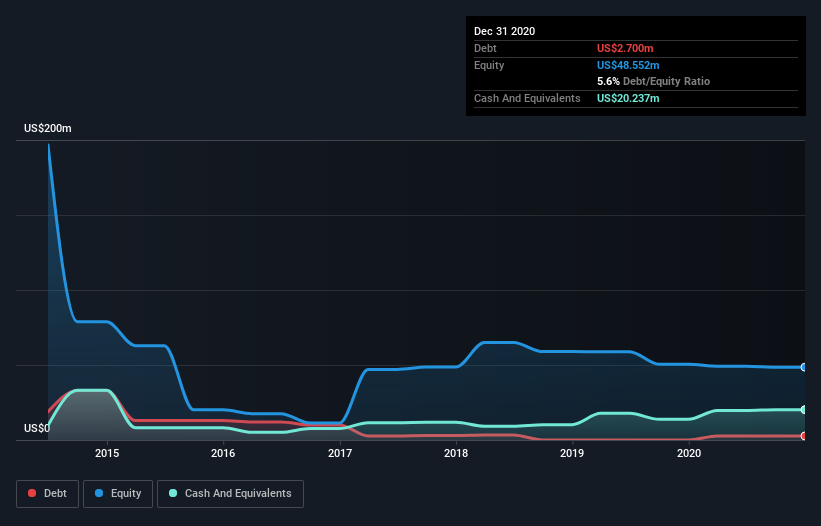The height and width of the screenshot is (526, 821).
Task: Click the 2018 x-axis label
Action: (x=456, y=453)
